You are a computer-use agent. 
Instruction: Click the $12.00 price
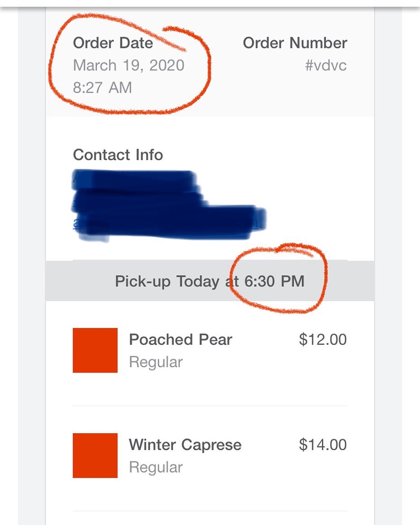(323, 339)
